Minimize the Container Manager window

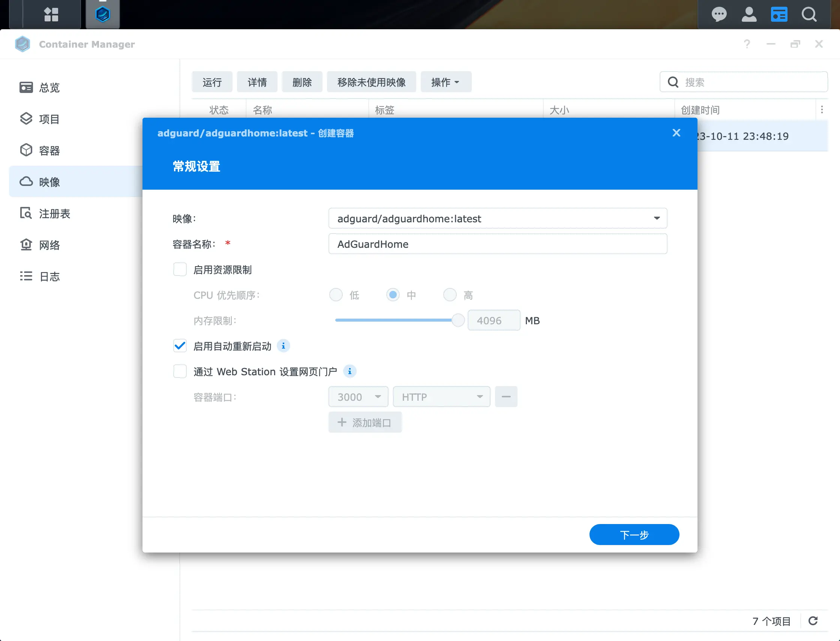click(771, 44)
